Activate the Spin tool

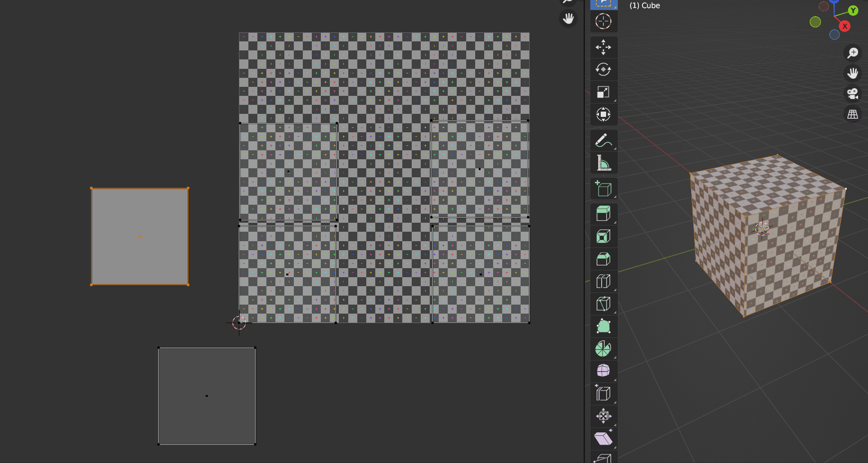(603, 349)
